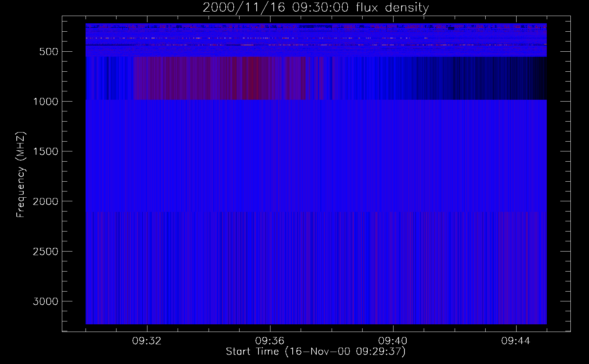Click the plot title '2000/11/16 09:30:00 flux density'

click(316, 8)
